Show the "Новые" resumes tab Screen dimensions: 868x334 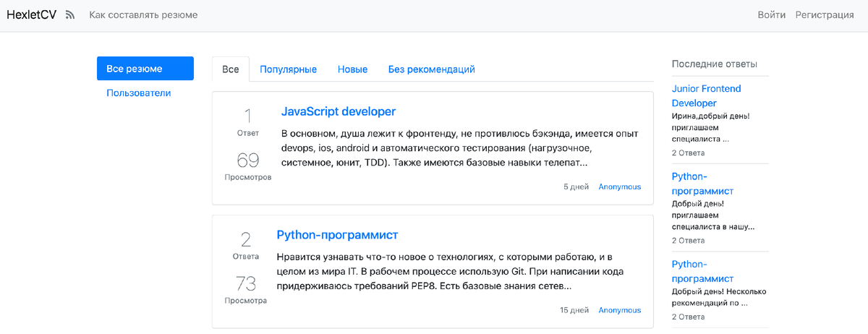(352, 69)
